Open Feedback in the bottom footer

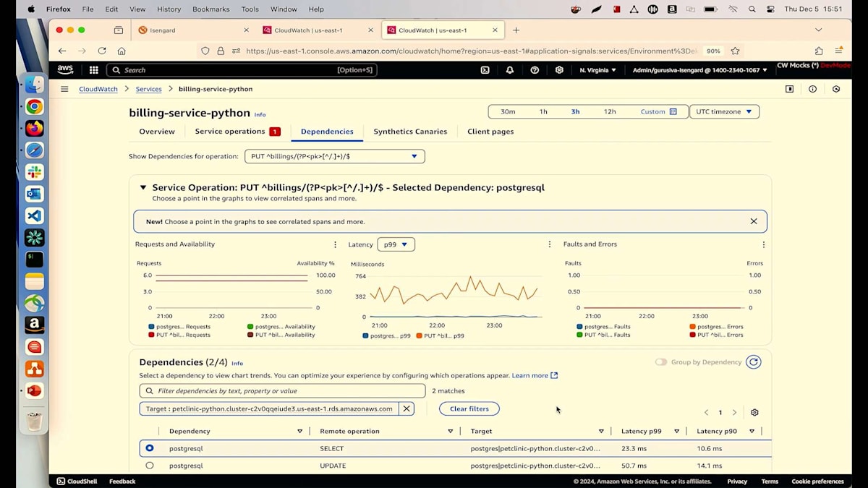(122, 481)
